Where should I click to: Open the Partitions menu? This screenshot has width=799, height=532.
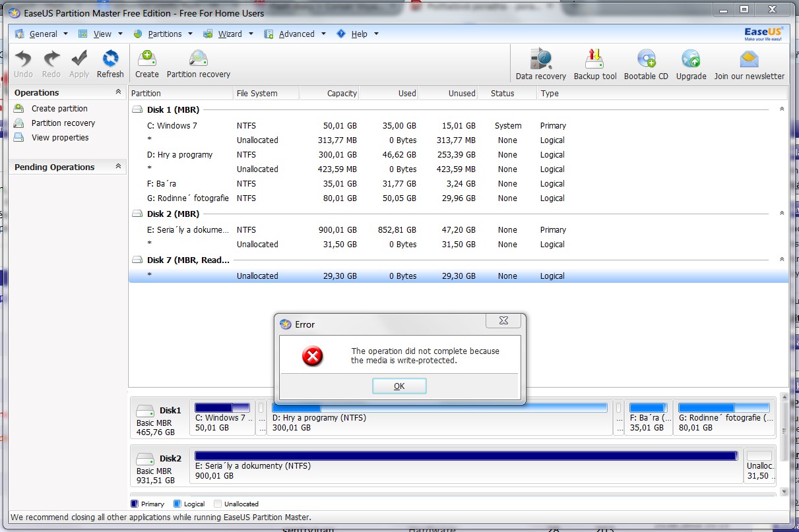tap(165, 34)
